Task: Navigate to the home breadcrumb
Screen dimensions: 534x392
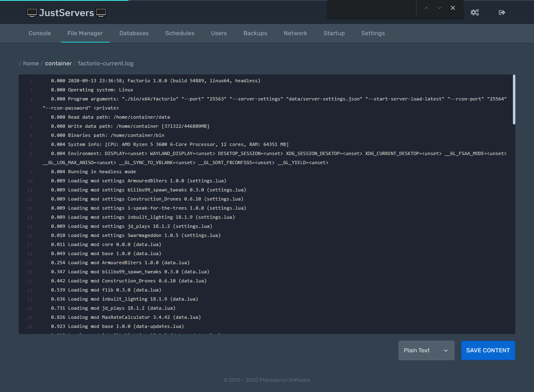Action: pos(31,63)
